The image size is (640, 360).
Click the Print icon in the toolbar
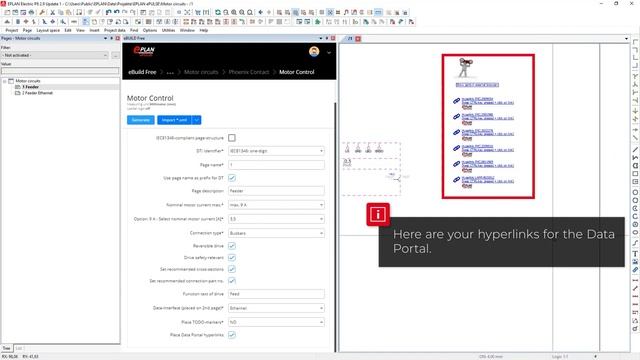(x=31, y=13)
